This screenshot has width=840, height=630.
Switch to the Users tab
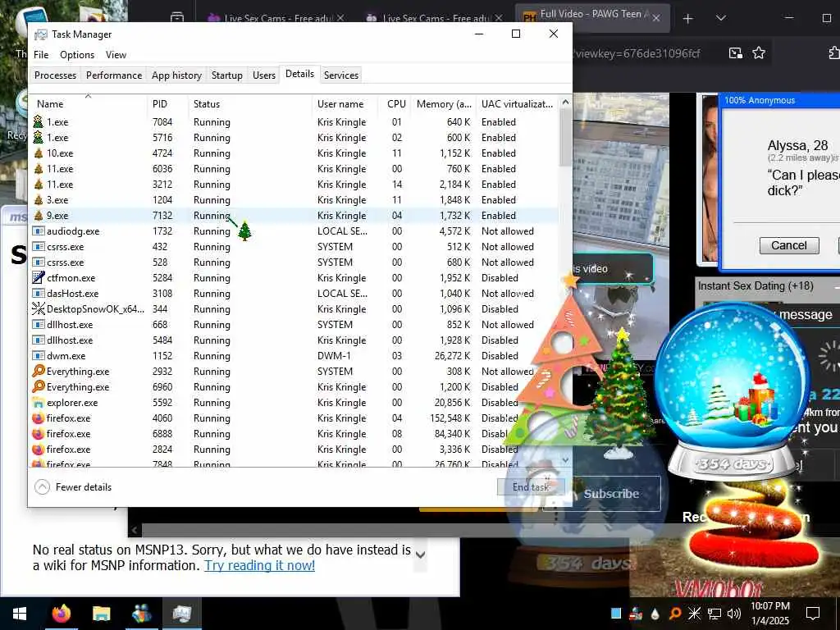pyautogui.click(x=264, y=75)
